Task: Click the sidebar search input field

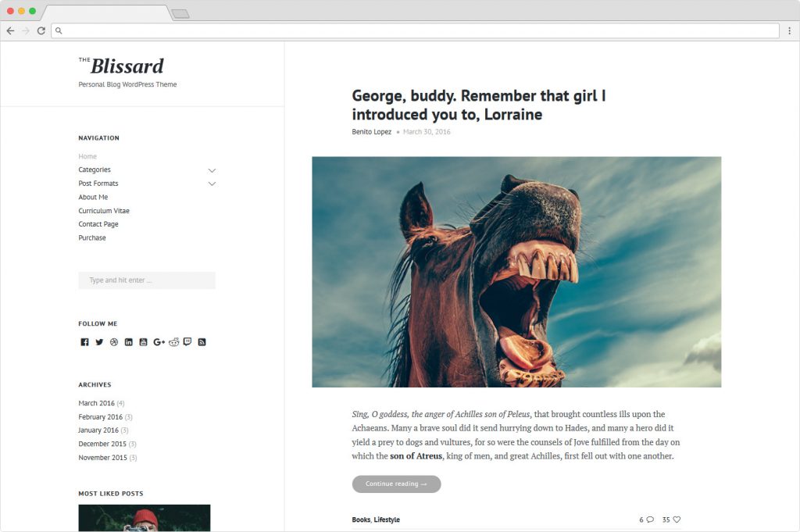Action: (147, 280)
